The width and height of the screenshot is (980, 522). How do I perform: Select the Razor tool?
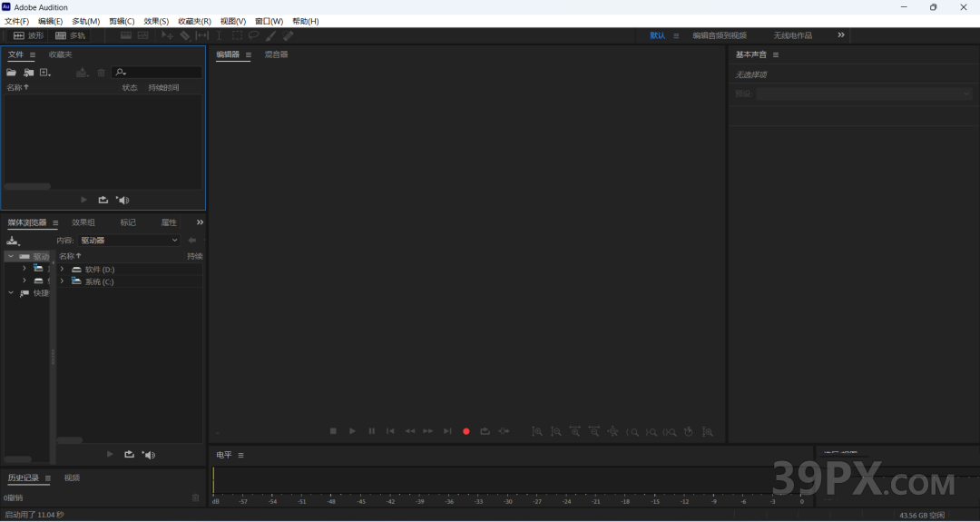point(185,35)
